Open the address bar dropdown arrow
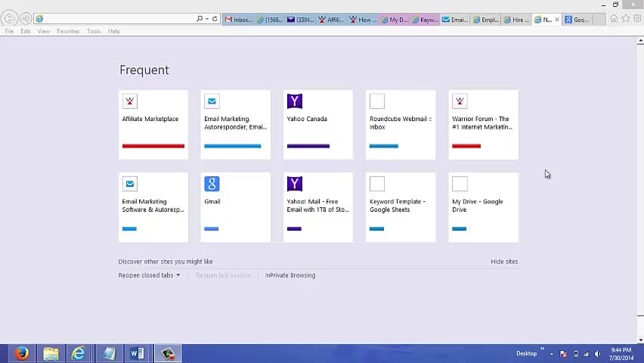 point(207,19)
